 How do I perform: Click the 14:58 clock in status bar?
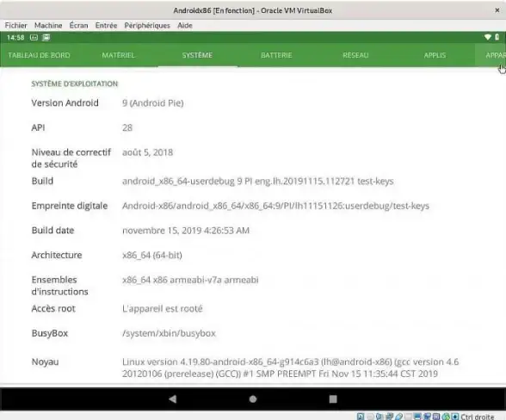pyautogui.click(x=15, y=38)
